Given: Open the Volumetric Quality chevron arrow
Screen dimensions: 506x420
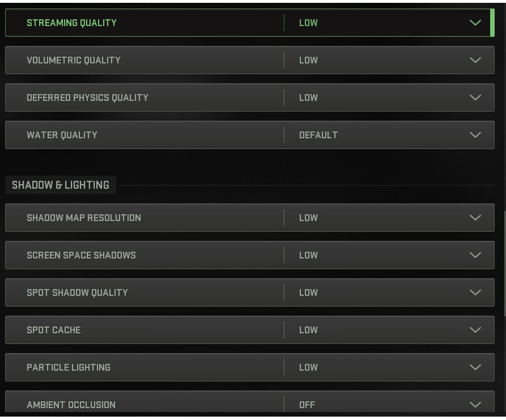Looking at the screenshot, I should (x=475, y=60).
